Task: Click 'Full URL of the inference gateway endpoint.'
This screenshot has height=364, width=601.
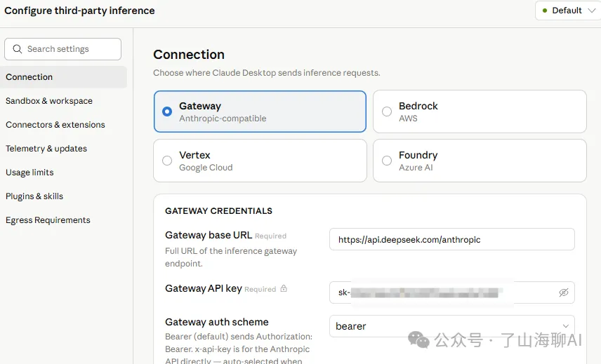Action: pyautogui.click(x=231, y=257)
